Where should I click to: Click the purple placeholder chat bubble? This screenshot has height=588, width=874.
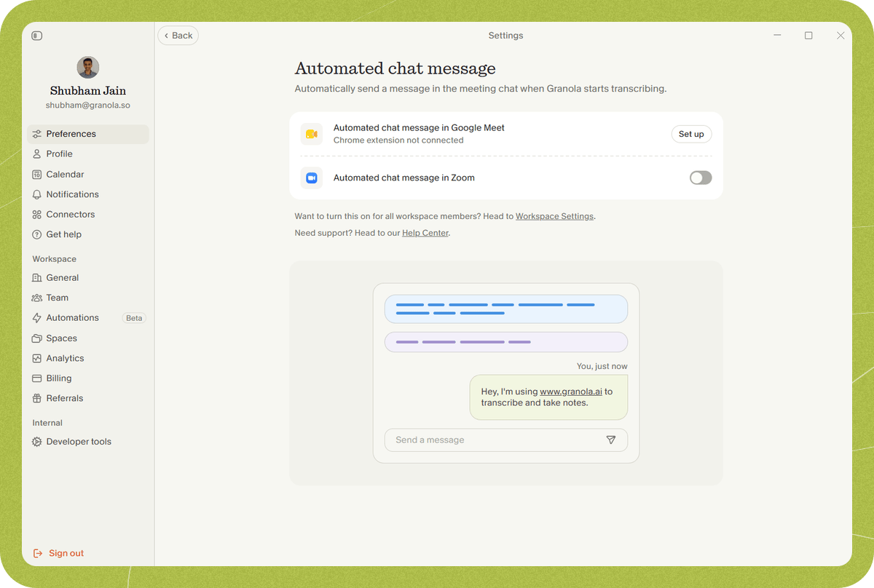506,342
